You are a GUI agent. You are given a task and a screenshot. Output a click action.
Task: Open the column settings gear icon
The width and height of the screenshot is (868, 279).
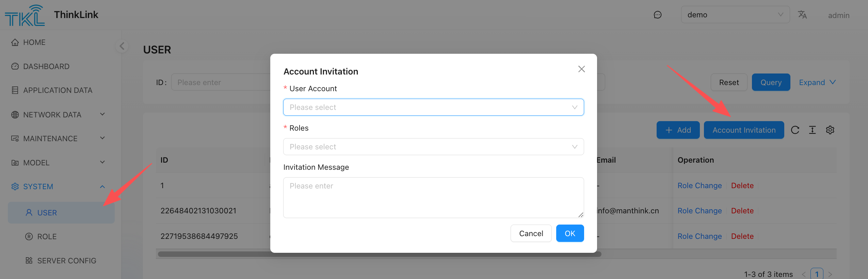[830, 130]
